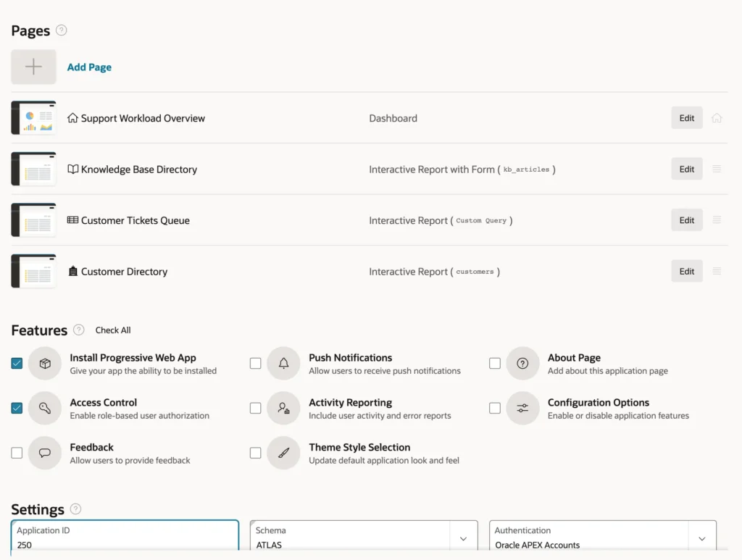
Task: Click reorder handle on Customer Tickets Queue row
Action: pos(717,220)
